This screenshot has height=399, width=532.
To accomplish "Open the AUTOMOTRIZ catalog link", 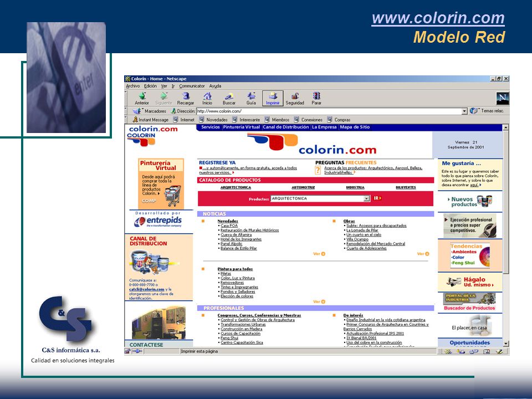I will [x=303, y=187].
